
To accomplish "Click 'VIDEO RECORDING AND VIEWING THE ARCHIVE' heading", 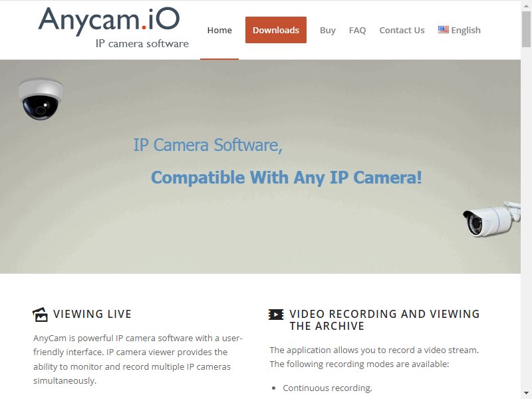I will [x=384, y=320].
